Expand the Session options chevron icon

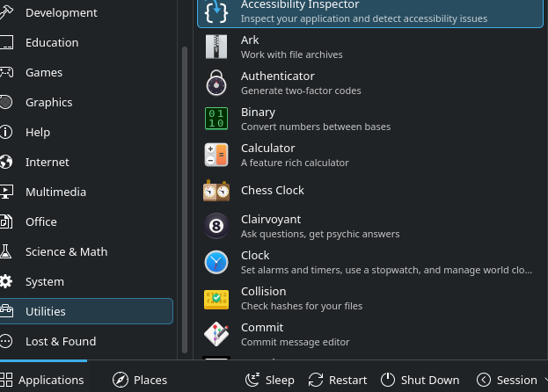click(x=484, y=380)
